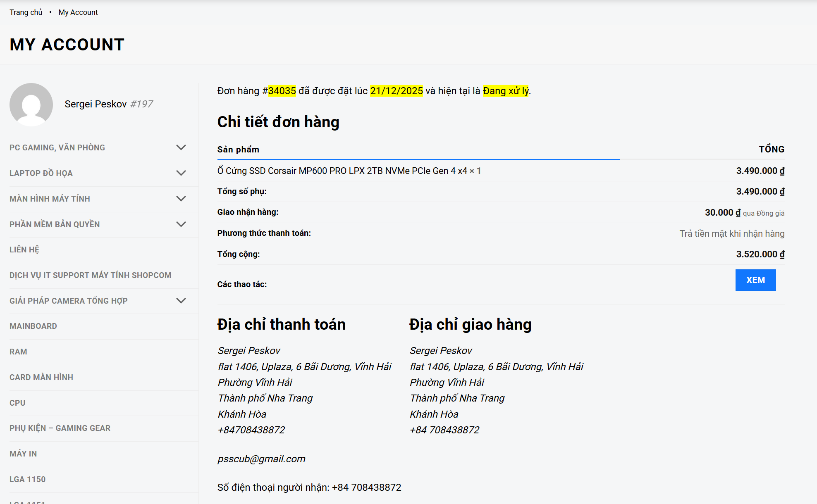Select RAM category in sidebar
Image resolution: width=817 pixels, height=504 pixels.
18,352
